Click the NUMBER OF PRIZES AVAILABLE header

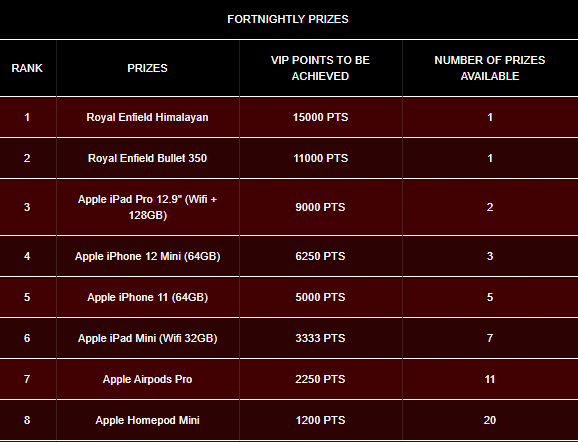(490, 68)
